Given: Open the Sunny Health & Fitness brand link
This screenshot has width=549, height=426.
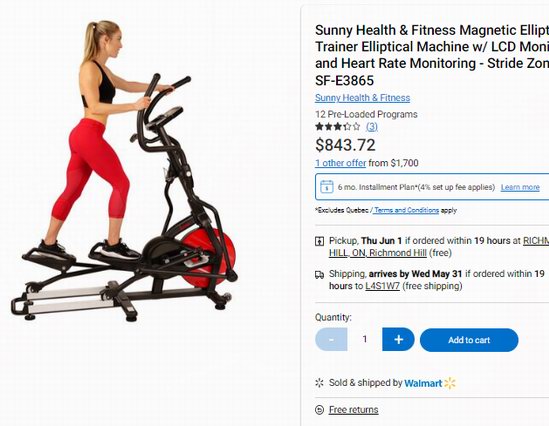Looking at the screenshot, I should click(362, 98).
